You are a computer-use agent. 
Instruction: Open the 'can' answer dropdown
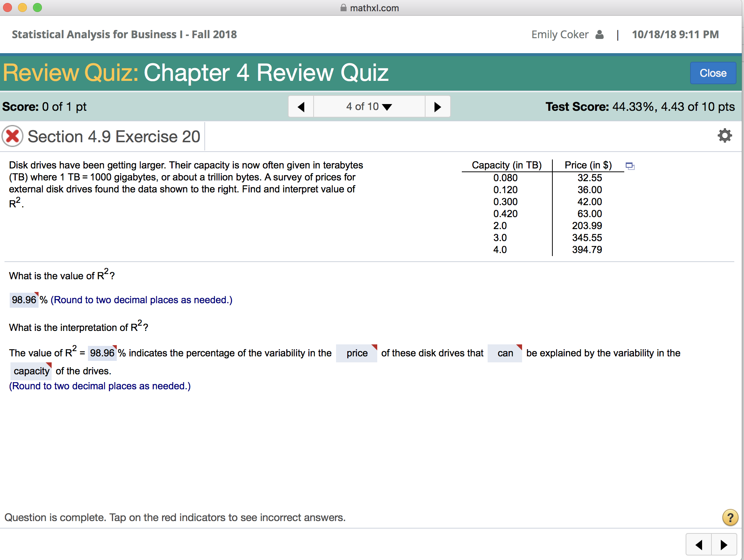click(505, 353)
